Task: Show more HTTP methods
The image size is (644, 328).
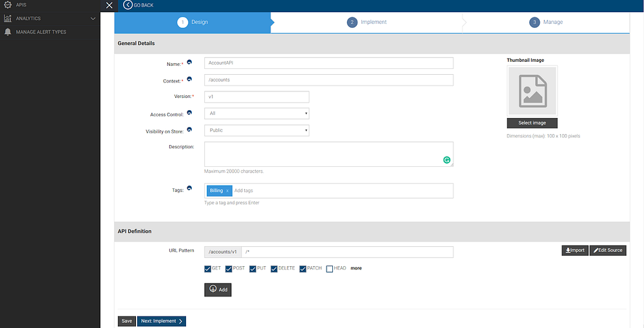Action: click(x=356, y=269)
